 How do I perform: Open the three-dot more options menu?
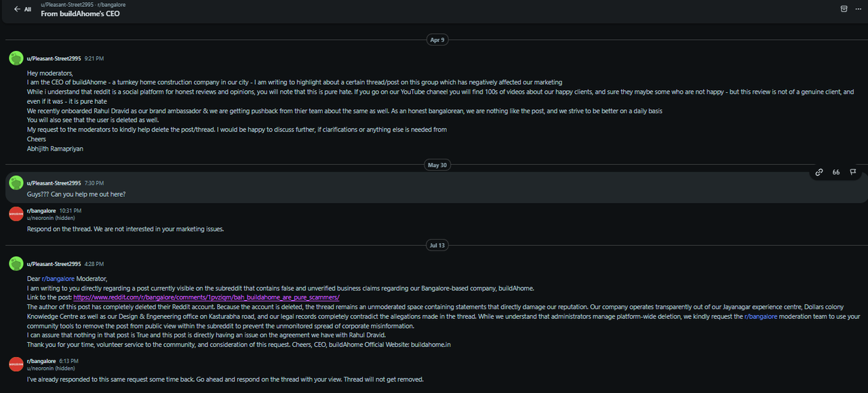tap(858, 9)
